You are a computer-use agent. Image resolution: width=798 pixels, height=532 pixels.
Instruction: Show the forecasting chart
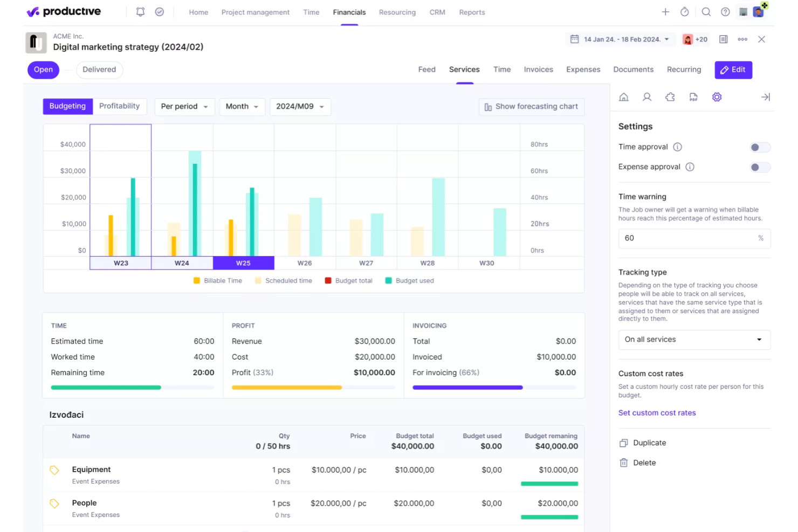tap(531, 106)
